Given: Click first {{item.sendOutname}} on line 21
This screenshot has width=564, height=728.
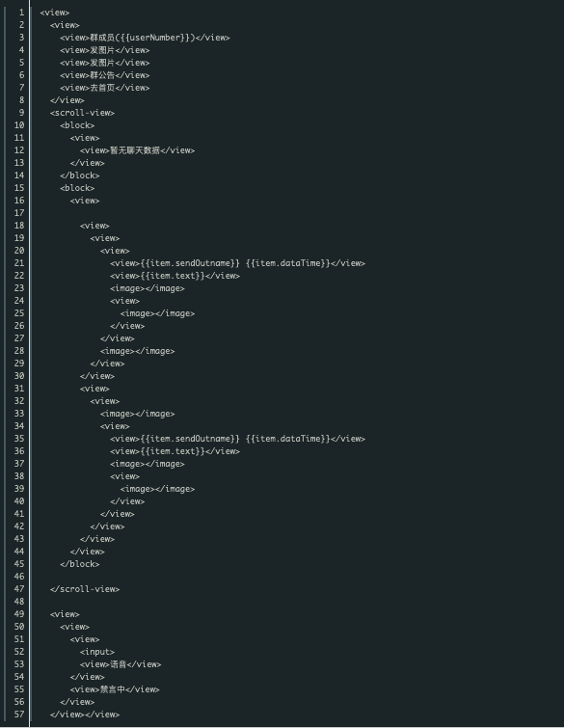Looking at the screenshot, I should 190,263.
